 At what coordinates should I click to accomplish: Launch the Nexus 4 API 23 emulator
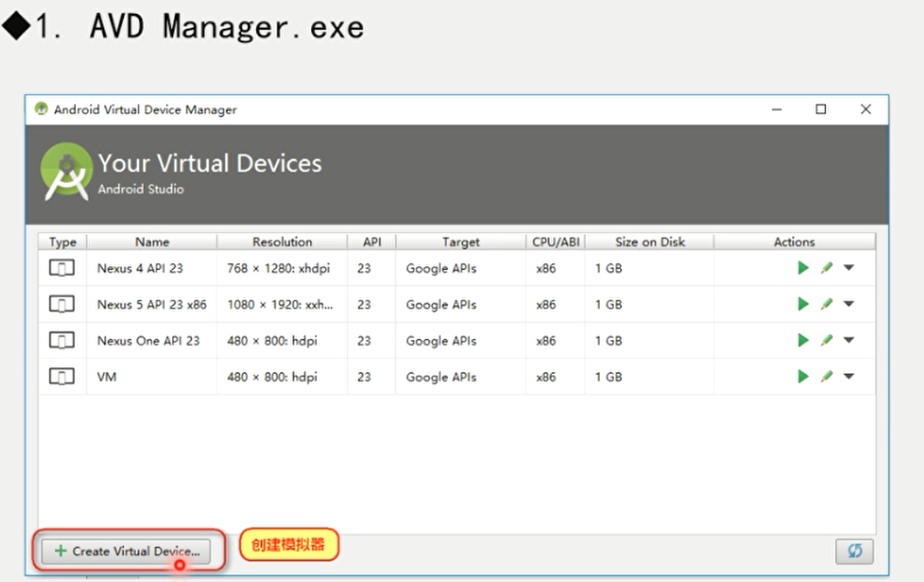click(x=803, y=267)
